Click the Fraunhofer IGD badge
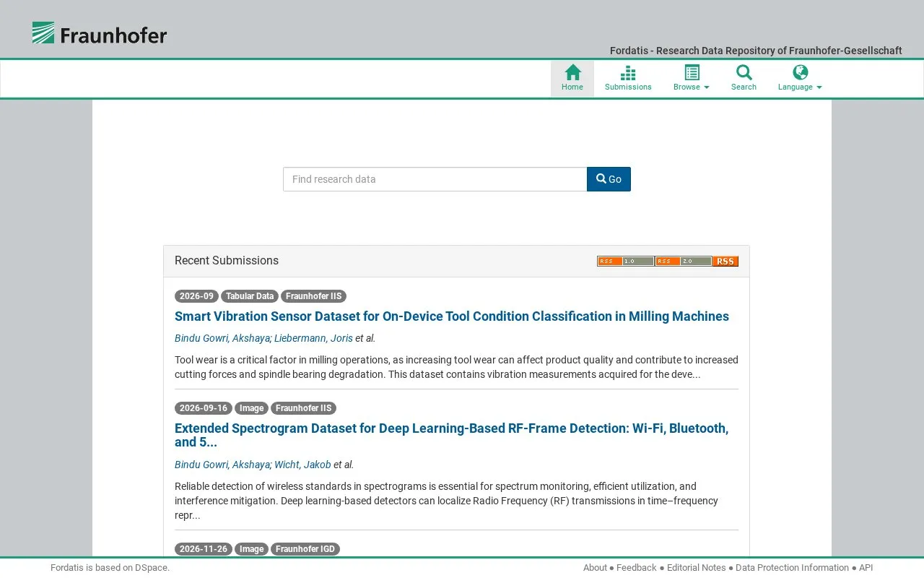The width and height of the screenshot is (924, 578). (x=305, y=549)
